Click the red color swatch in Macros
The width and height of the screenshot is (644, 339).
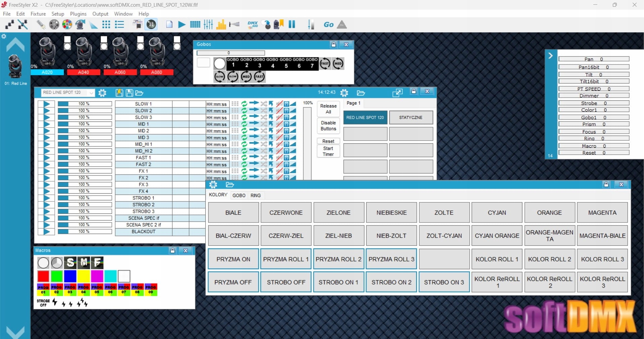[43, 276]
